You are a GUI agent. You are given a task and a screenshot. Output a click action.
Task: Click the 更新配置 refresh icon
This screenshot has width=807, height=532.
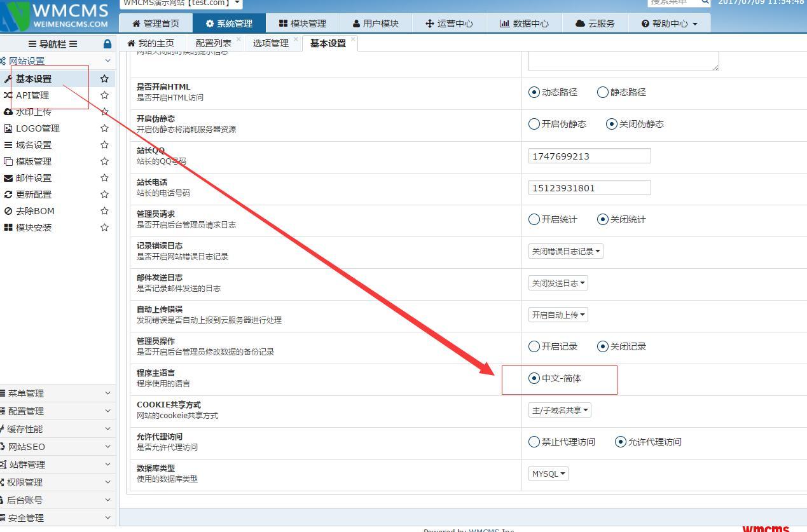click(x=8, y=194)
